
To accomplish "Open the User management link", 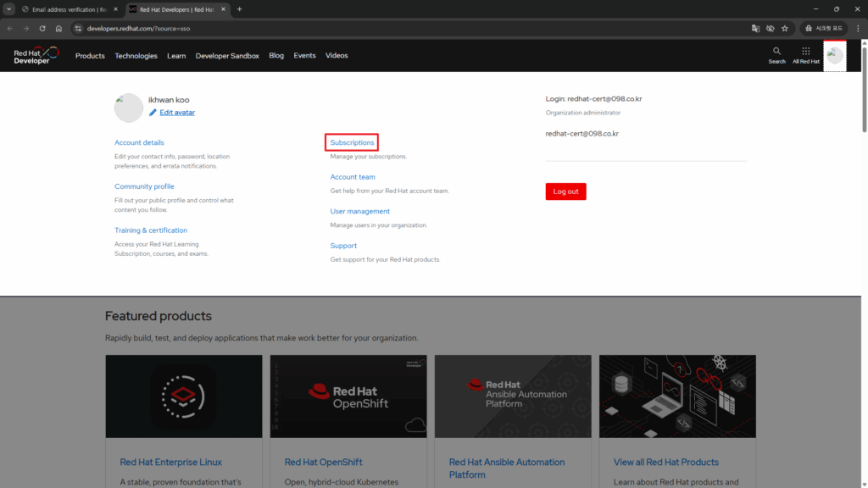I will pyautogui.click(x=359, y=211).
